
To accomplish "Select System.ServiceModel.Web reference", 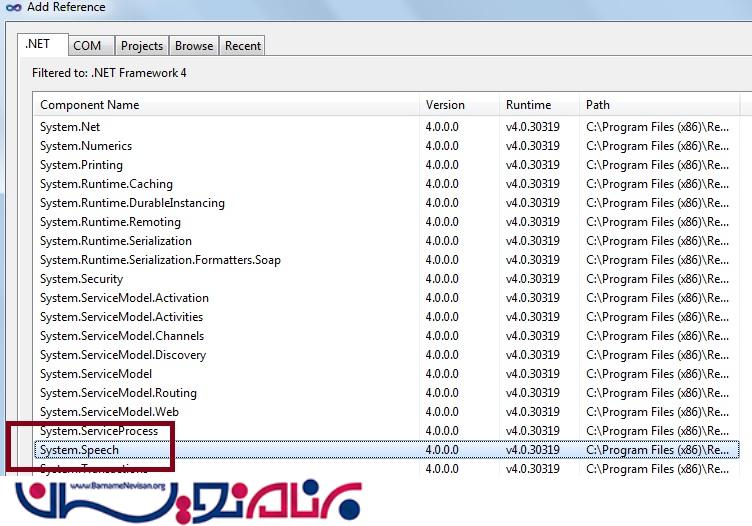I will pyautogui.click(x=109, y=412).
